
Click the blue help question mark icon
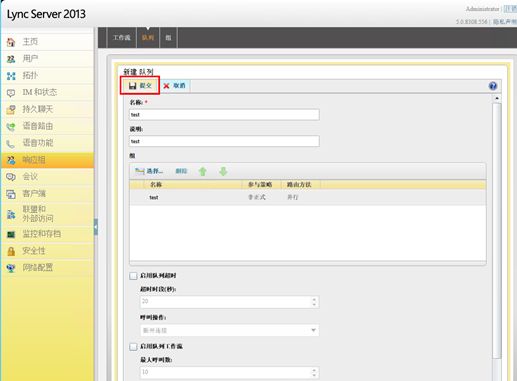pos(493,86)
